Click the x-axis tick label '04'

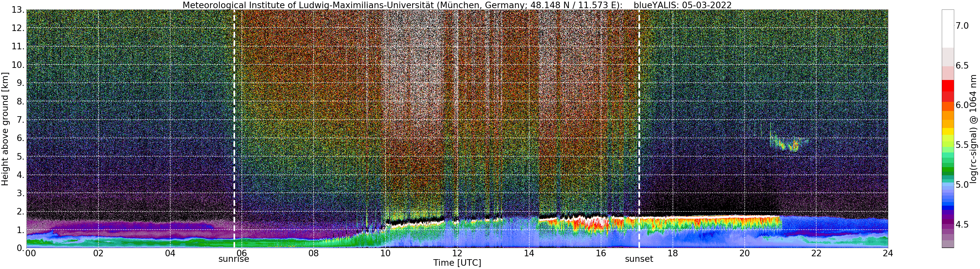coord(170,253)
